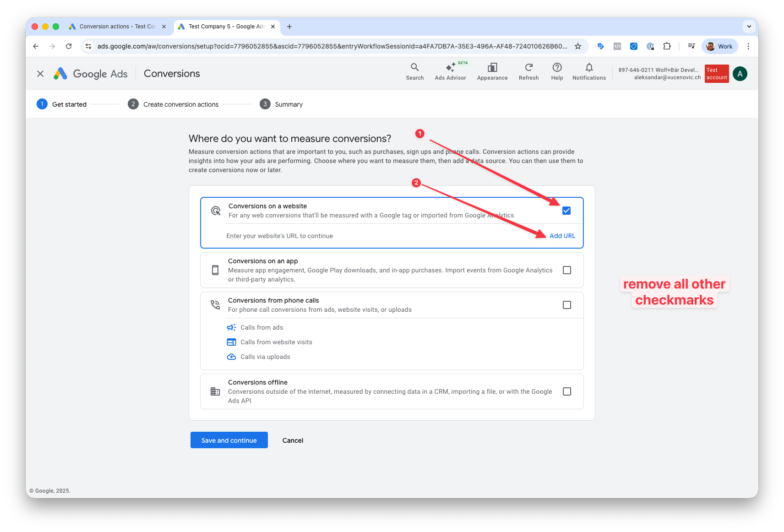The height and width of the screenshot is (532, 784).
Task: Click the Add URL link
Action: [562, 235]
